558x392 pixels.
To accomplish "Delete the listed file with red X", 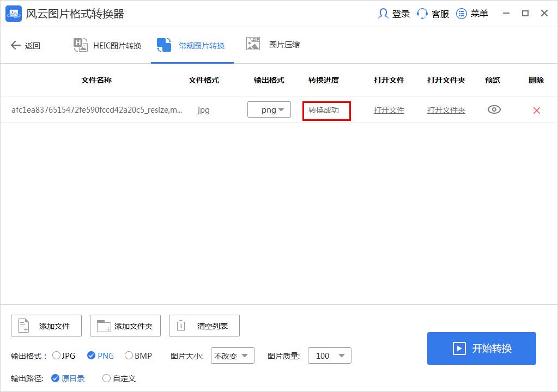I will coord(536,109).
